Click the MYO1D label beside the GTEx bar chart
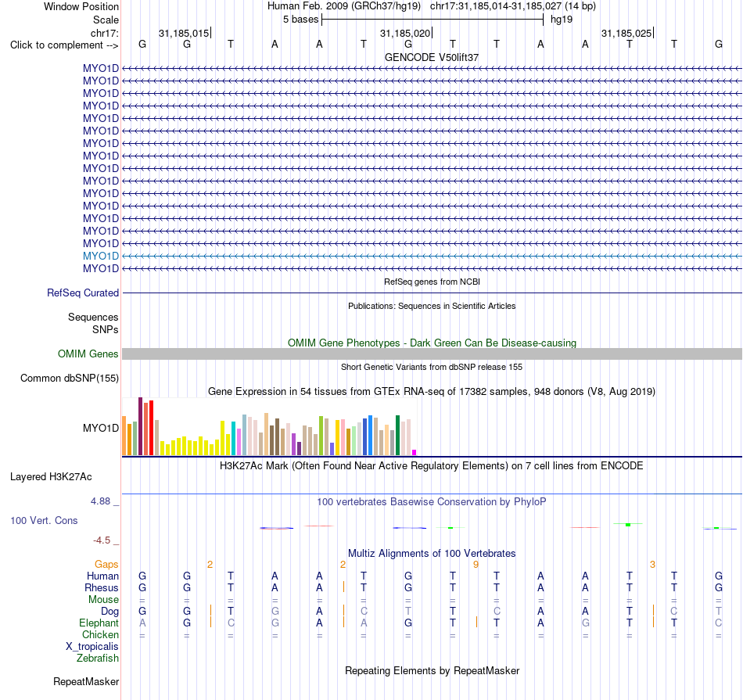The height and width of the screenshot is (700, 743). tap(100, 428)
